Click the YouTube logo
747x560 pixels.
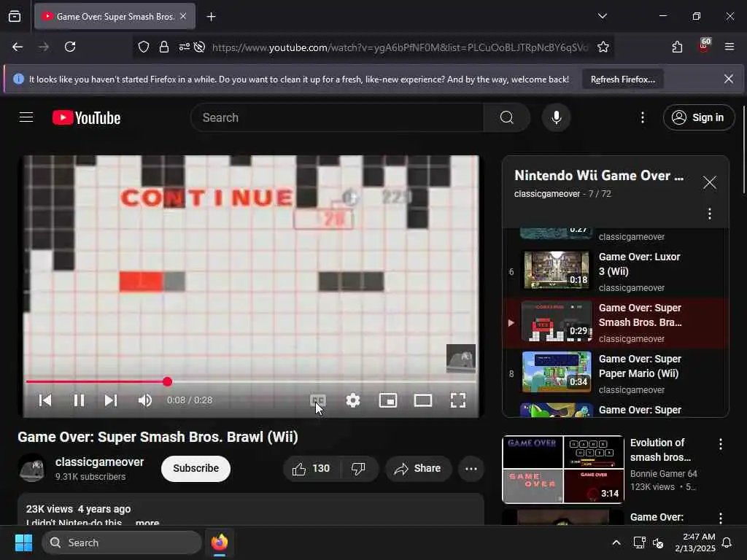(86, 117)
